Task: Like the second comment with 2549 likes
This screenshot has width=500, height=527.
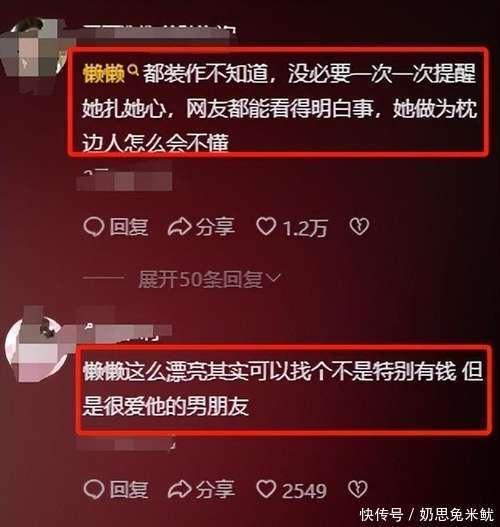Action: tap(266, 489)
